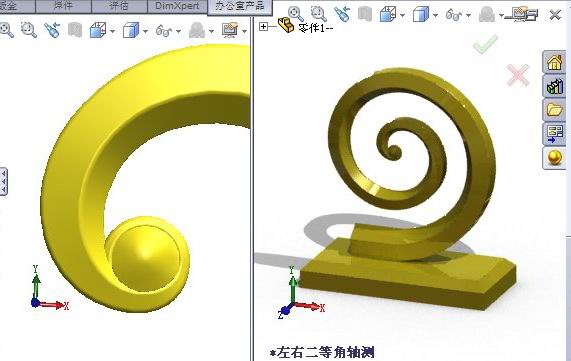Viewport: 571px width, 361px height.
Task: Click Hide/Show Items glasses in 零件1 viewport
Action: click(454, 15)
